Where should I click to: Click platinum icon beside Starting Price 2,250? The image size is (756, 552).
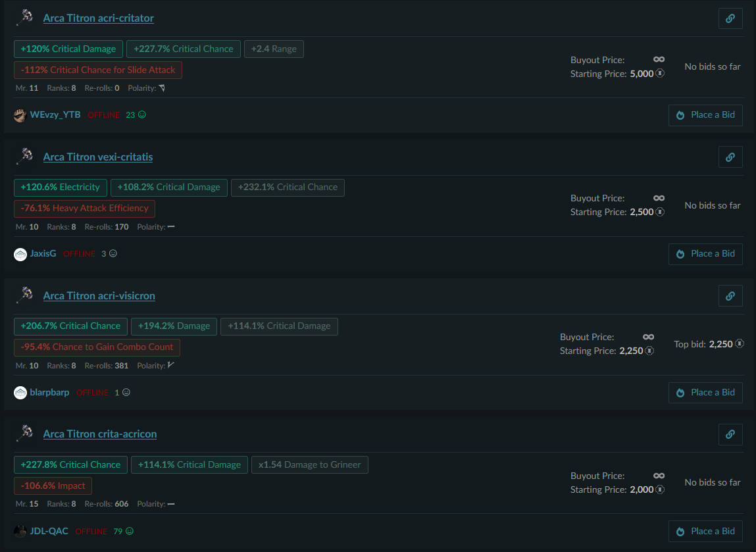point(649,351)
